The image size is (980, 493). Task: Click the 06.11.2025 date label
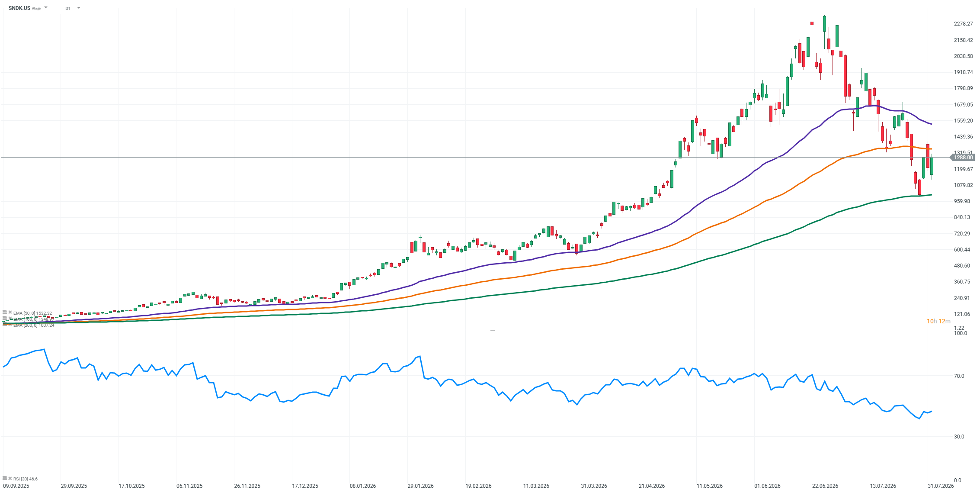point(189,486)
